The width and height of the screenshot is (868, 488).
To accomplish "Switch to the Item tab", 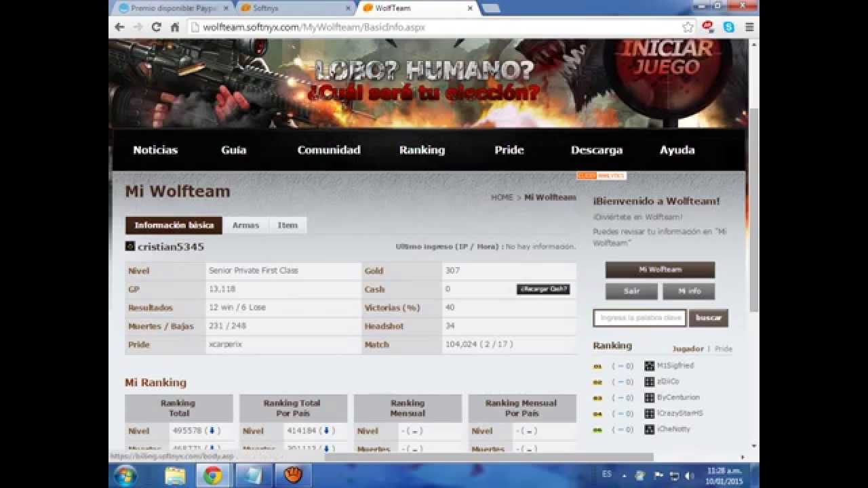I will (x=288, y=225).
